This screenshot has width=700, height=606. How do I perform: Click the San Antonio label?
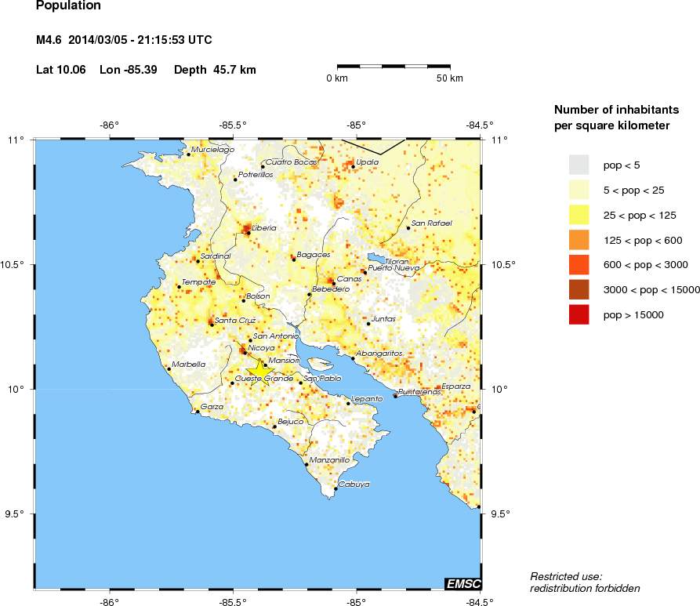coord(276,336)
